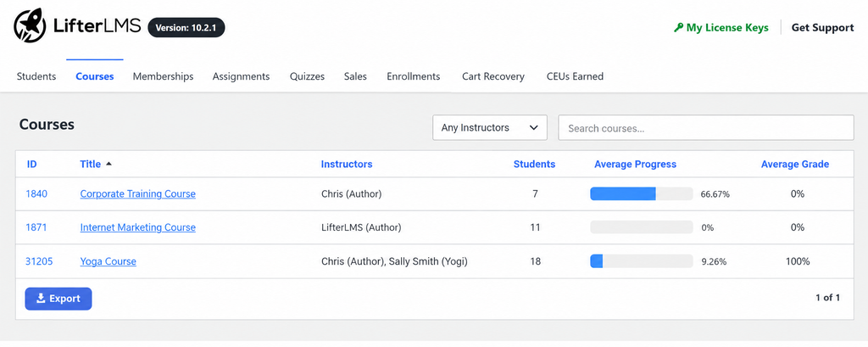
Task: Open the Memberships tab
Action: point(164,76)
